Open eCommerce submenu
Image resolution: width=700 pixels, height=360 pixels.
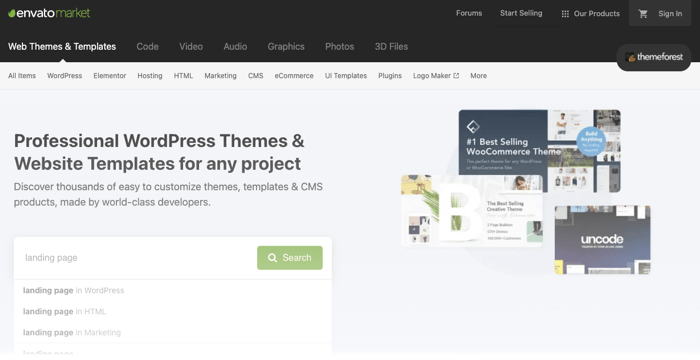294,76
